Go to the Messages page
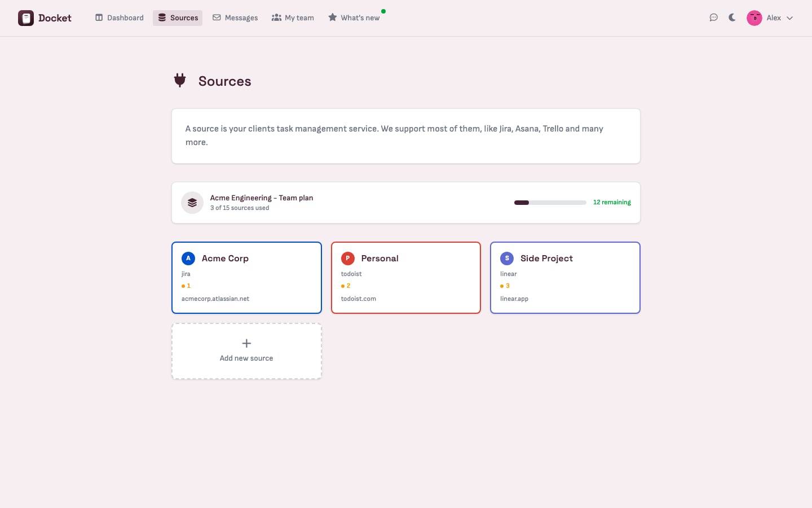The width and height of the screenshot is (812, 508). (235, 18)
